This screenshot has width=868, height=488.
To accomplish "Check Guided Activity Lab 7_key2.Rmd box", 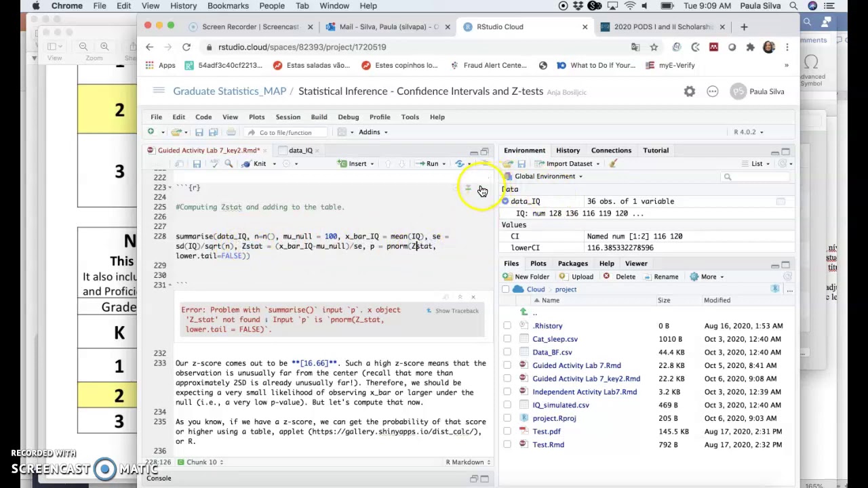I will [507, 379].
